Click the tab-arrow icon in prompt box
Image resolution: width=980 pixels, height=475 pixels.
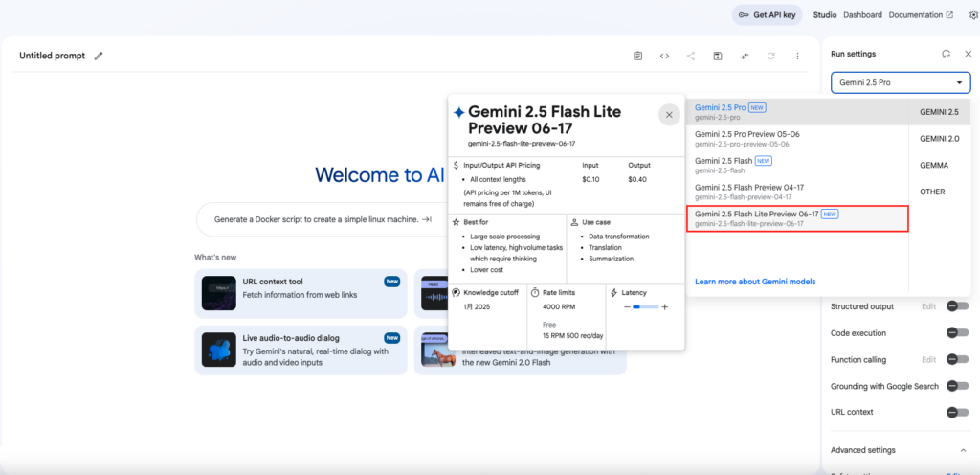(x=427, y=219)
